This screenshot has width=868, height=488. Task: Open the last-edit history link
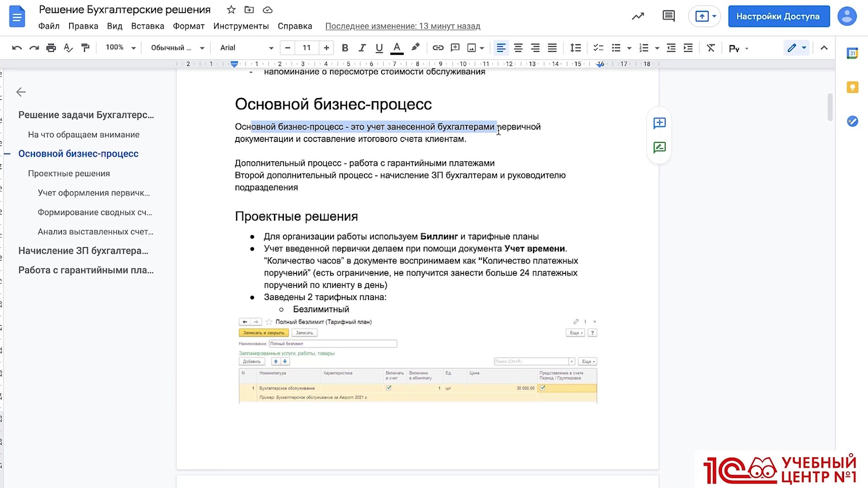402,26
